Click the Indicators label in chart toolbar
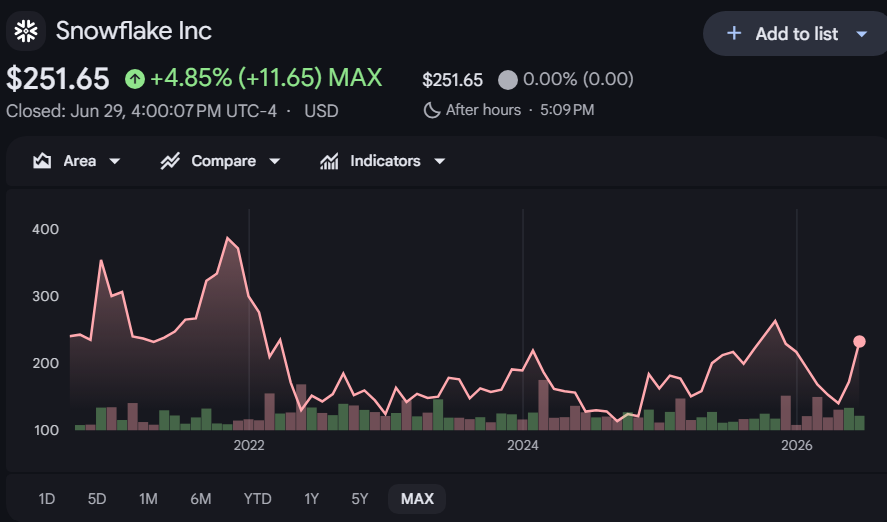 pyautogui.click(x=385, y=161)
